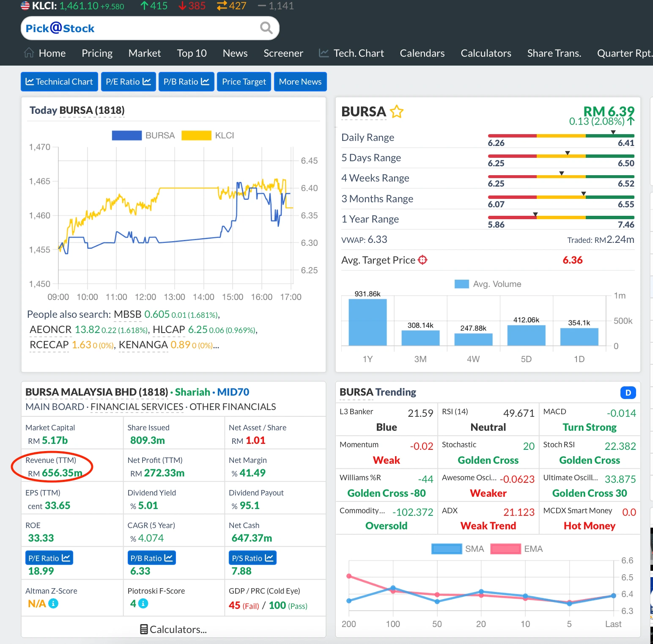Click the Malaysia flag icon beside KLCI

coord(25,6)
